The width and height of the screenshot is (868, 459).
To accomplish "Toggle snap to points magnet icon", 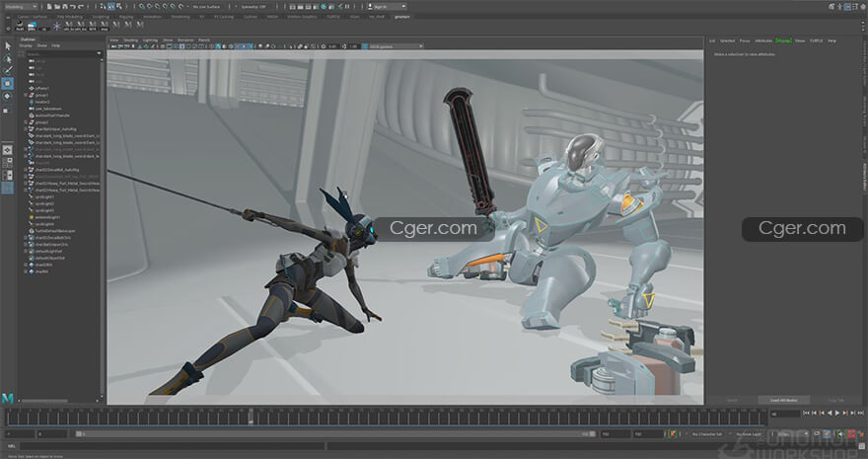I will point(157,6).
